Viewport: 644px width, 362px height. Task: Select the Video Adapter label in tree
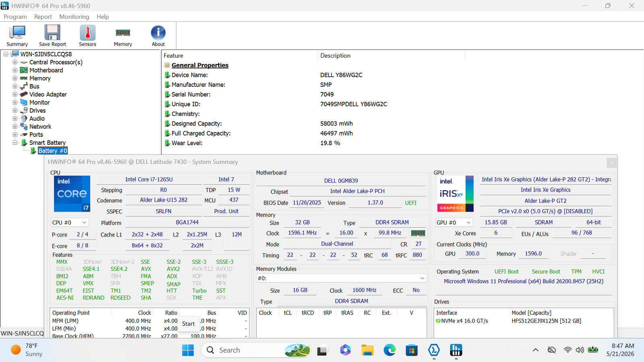click(x=48, y=95)
